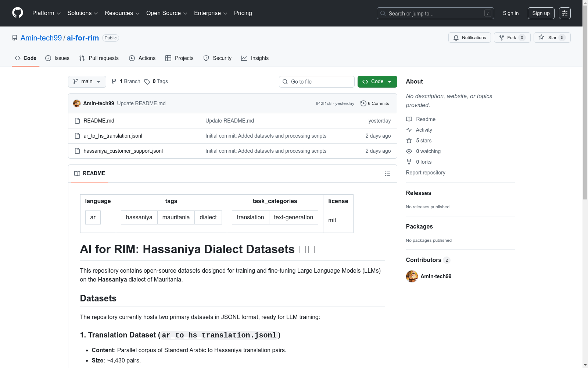Focus the Search or jump to field
The width and height of the screenshot is (588, 368).
pyautogui.click(x=435, y=13)
